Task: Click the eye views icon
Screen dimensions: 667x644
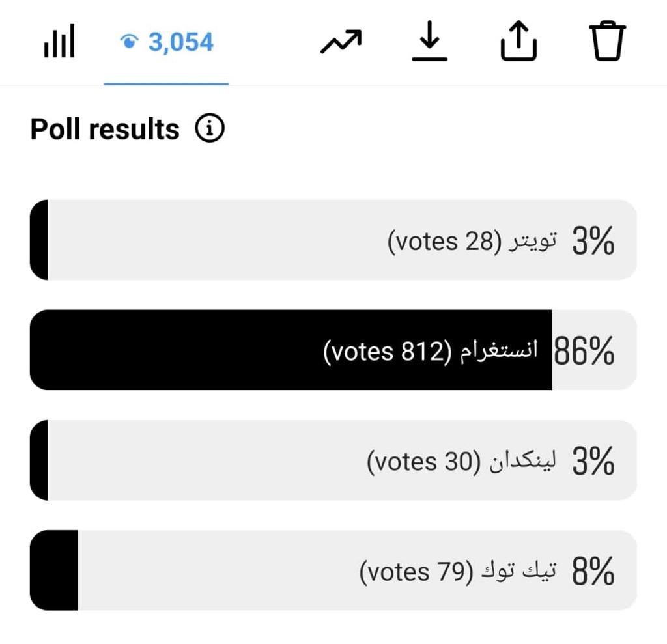Action: 129,42
